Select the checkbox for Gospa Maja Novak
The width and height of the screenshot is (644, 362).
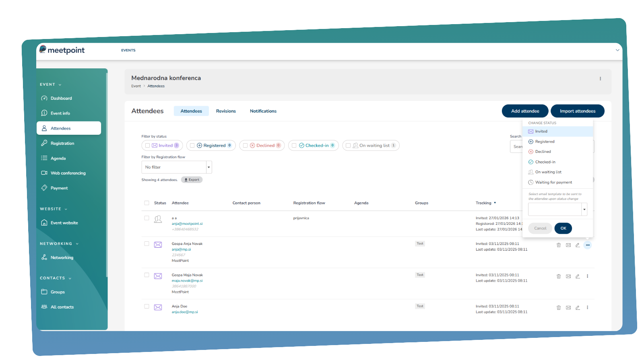tap(147, 275)
